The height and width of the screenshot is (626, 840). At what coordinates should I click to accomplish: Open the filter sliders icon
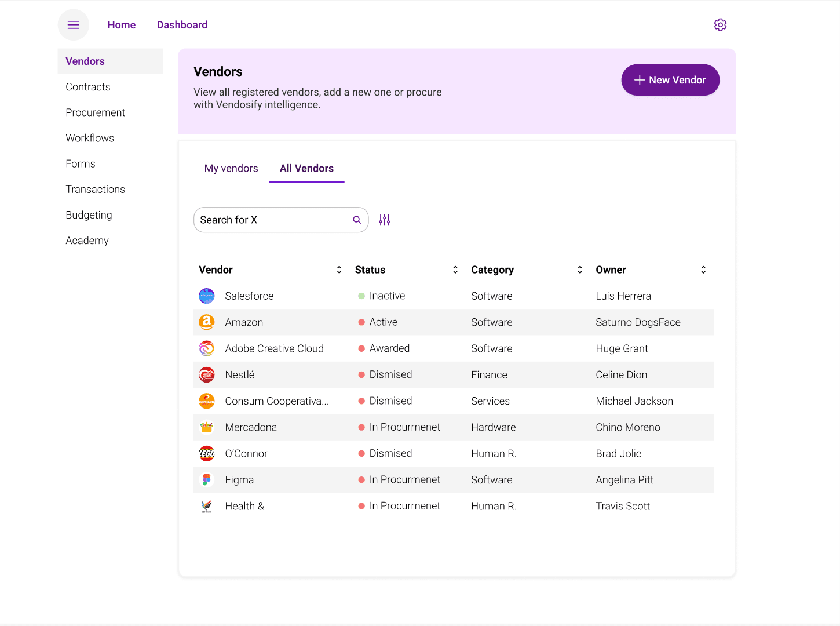385,220
